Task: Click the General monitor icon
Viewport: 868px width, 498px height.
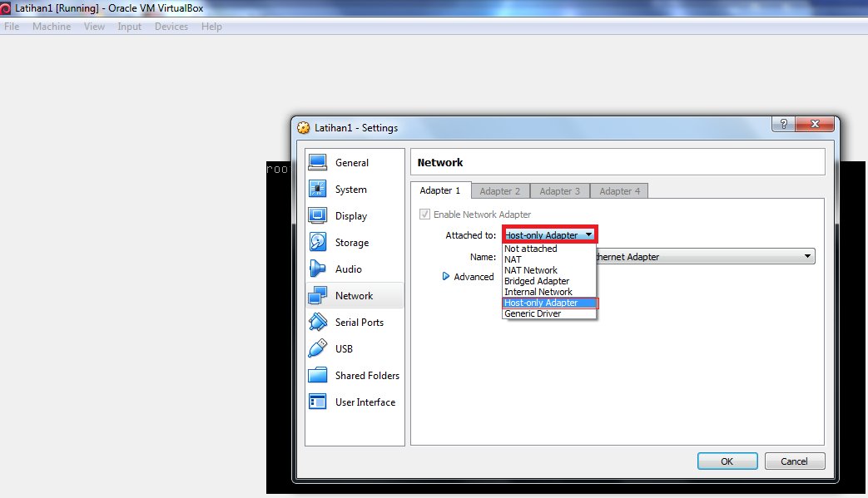Action: click(x=318, y=162)
